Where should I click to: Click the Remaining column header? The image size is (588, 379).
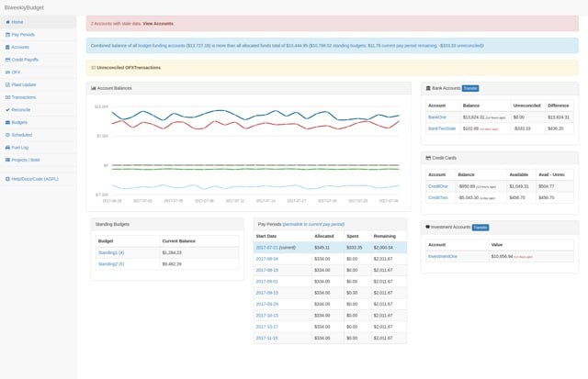click(385, 237)
